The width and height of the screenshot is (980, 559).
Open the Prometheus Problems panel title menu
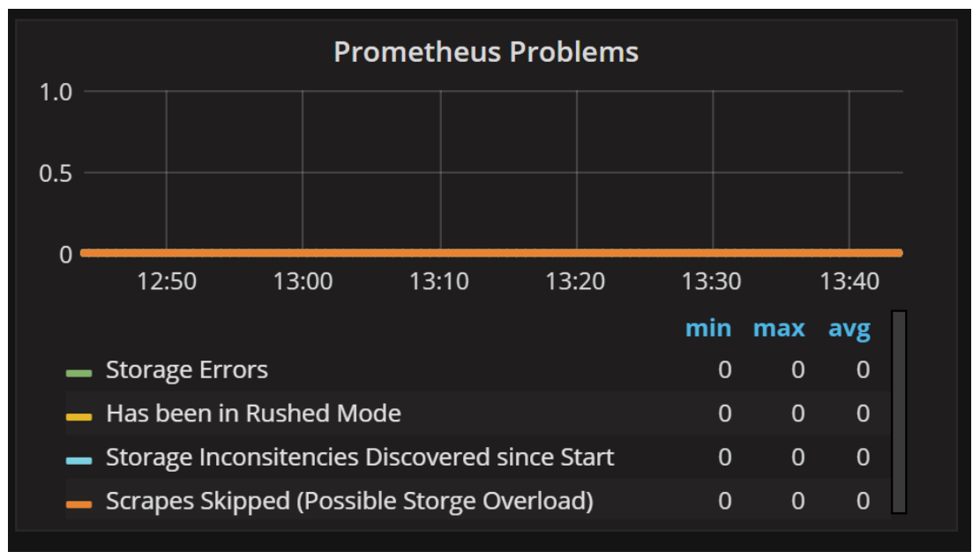coord(486,52)
